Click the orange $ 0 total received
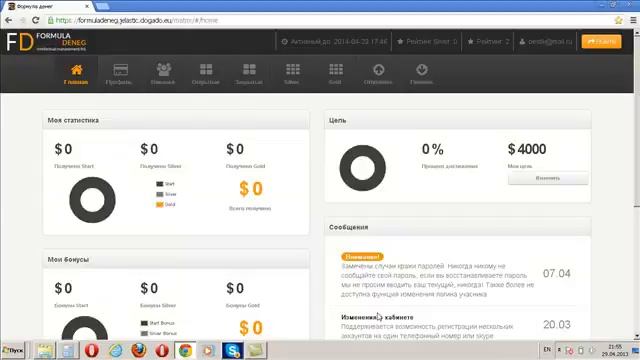Image resolution: width=640 pixels, height=360 pixels. (x=251, y=189)
